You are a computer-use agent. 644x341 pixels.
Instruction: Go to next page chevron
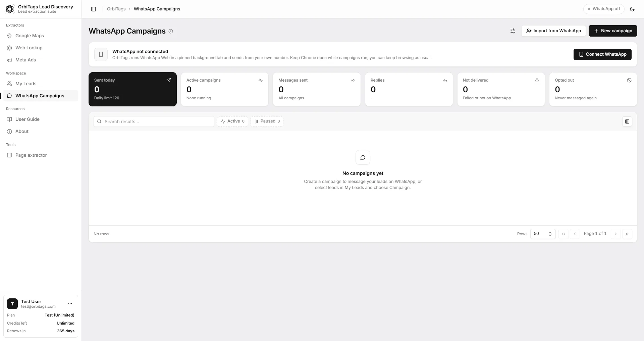[616, 234]
